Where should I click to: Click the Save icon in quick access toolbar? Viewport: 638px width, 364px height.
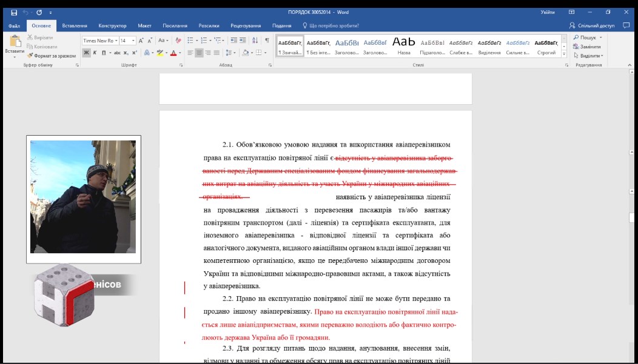pyautogui.click(x=14, y=12)
